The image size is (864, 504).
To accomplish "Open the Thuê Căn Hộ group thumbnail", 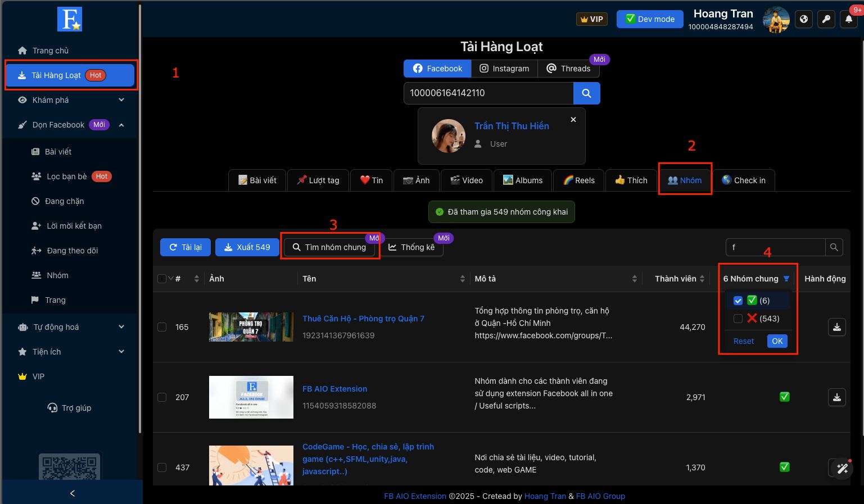I will [251, 327].
